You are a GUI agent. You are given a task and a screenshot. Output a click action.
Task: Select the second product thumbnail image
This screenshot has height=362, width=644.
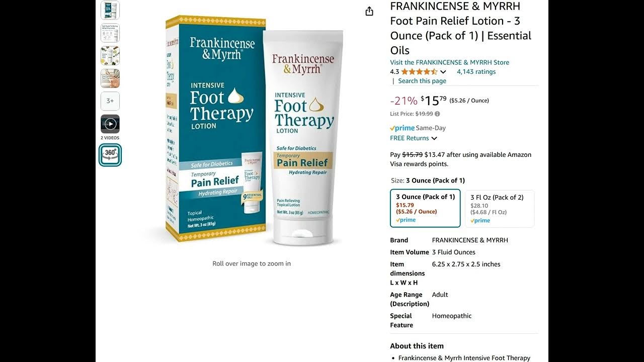point(110,33)
